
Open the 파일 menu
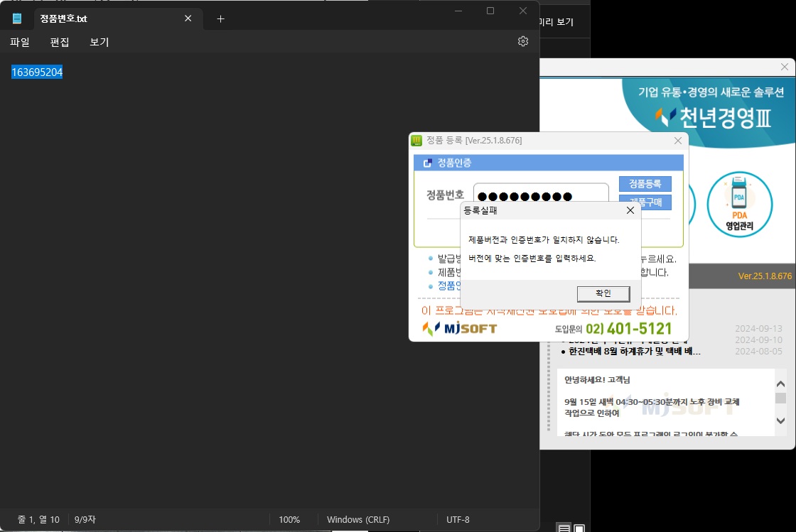(x=20, y=42)
